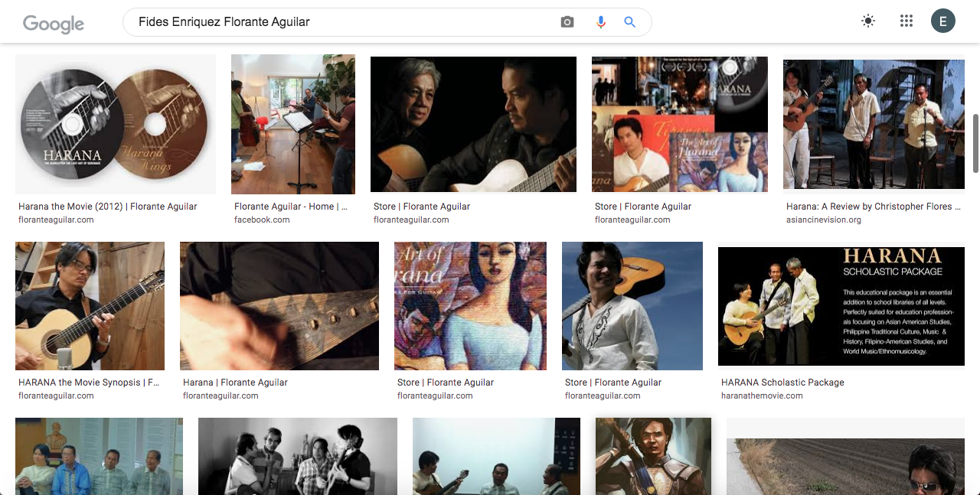Click the haranathemovie.com source link
This screenshot has width=980, height=495.
[x=761, y=396]
